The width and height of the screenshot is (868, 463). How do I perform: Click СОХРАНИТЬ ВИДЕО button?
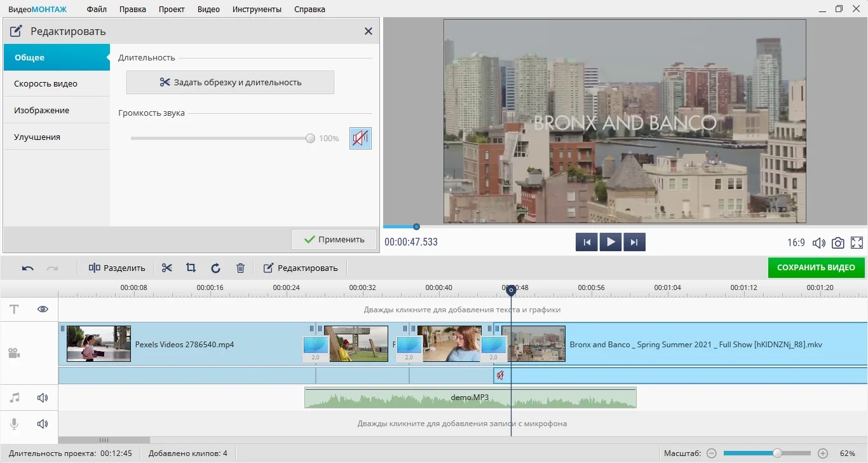coord(816,268)
